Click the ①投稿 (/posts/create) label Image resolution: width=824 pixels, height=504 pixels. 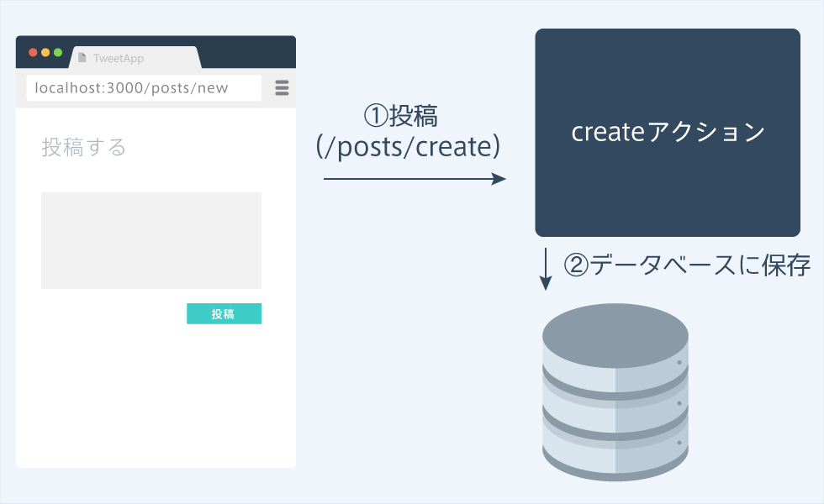click(x=408, y=131)
